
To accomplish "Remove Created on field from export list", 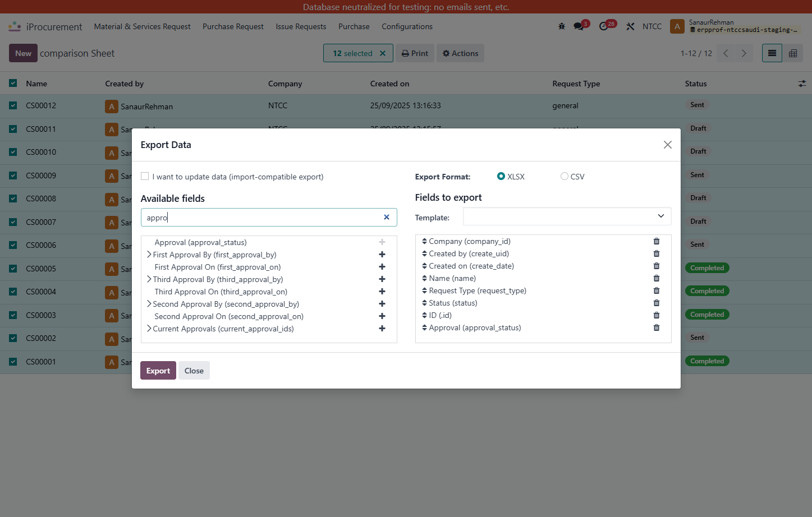I will [657, 266].
